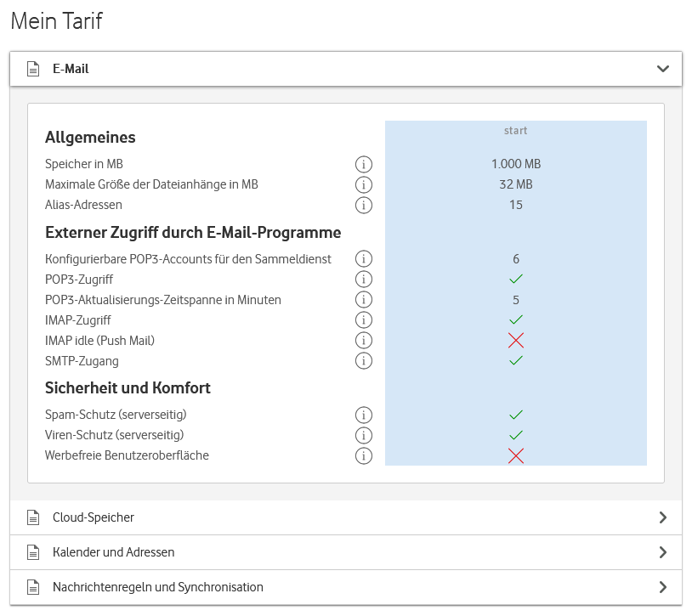The height and width of the screenshot is (616, 692).
Task: Expand Kalender und Adressen chevron
Action: (663, 552)
